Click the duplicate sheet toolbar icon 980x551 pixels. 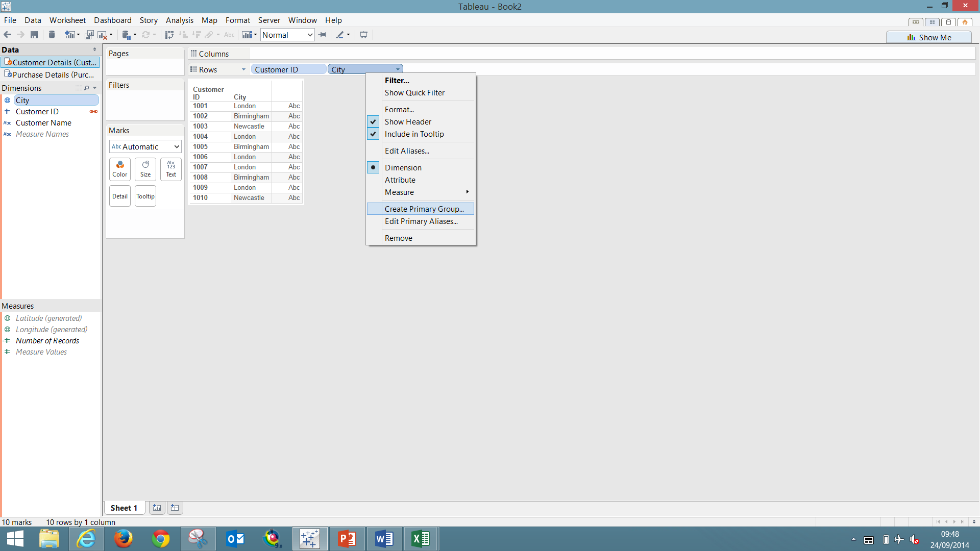click(89, 35)
